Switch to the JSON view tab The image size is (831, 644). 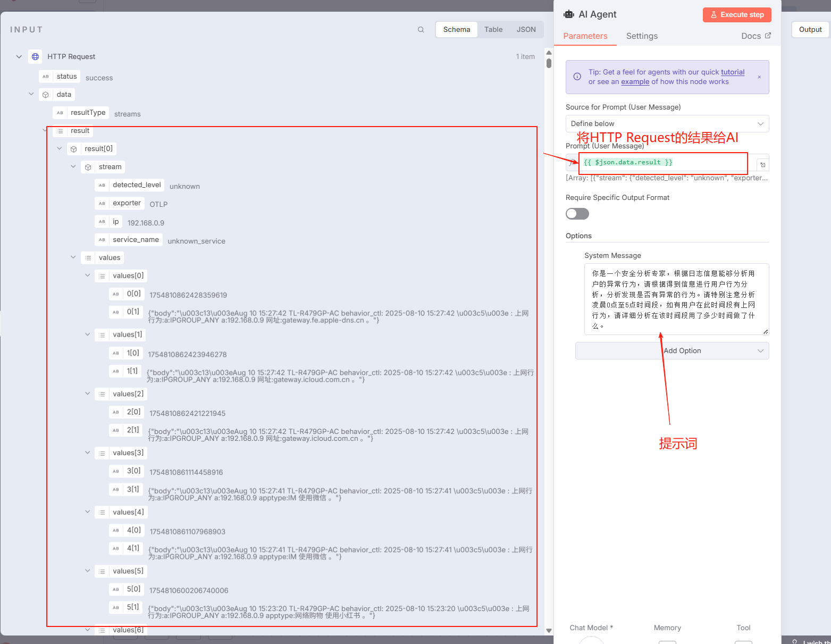pyautogui.click(x=525, y=30)
